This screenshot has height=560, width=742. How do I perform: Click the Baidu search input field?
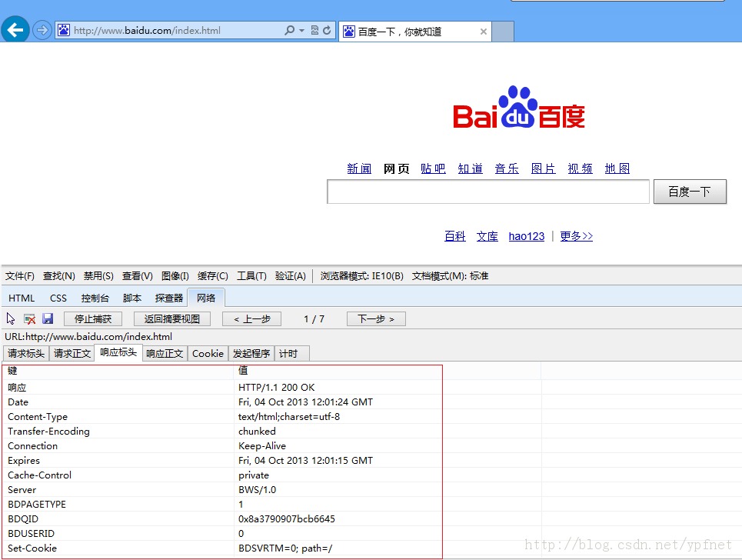tap(488, 192)
